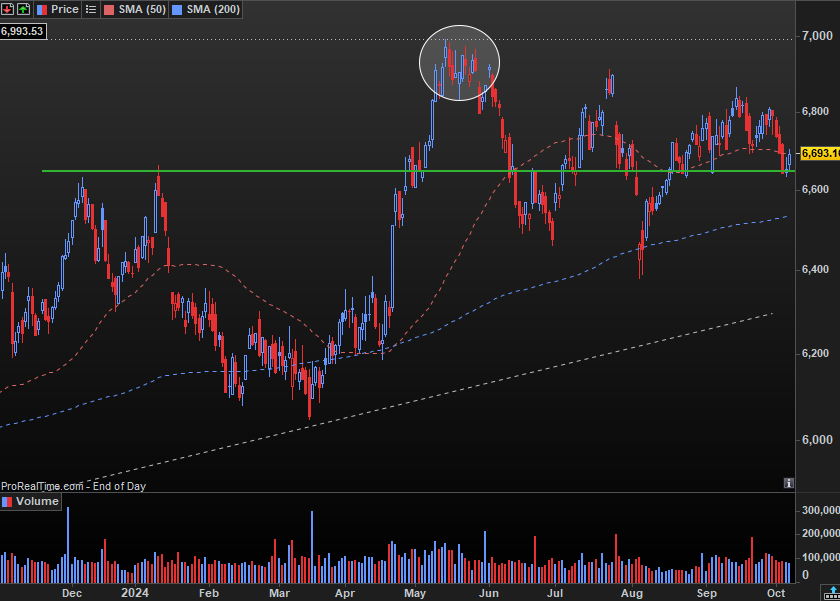The height and width of the screenshot is (601, 840).
Task: Click the Mar label on time axis
Action: pos(279,593)
